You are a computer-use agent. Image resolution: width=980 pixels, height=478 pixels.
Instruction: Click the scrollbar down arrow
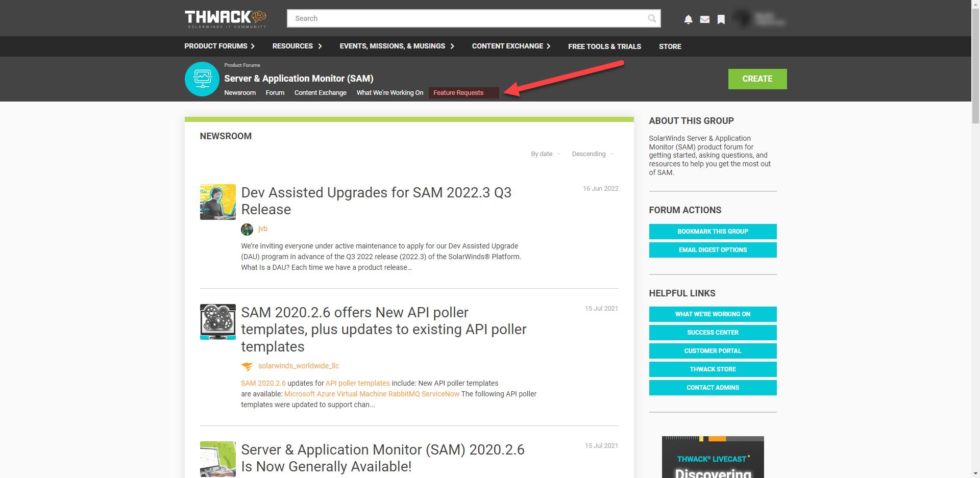(x=975, y=474)
